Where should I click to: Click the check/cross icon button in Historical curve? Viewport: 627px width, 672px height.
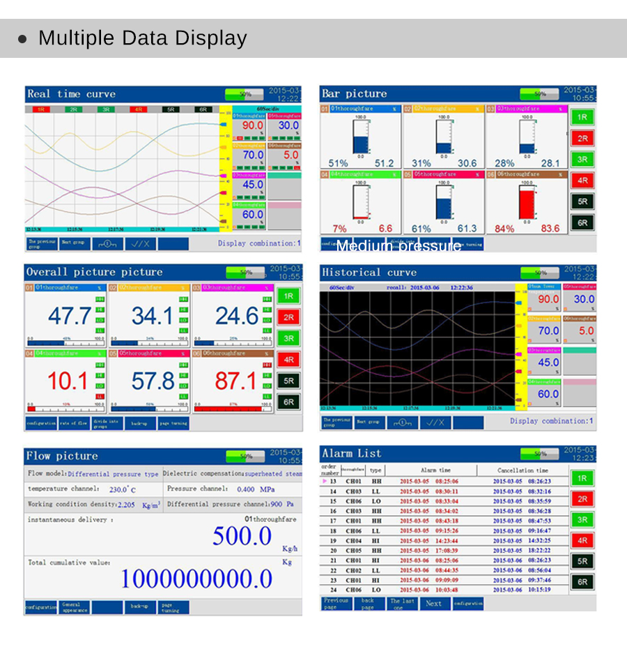(x=435, y=422)
